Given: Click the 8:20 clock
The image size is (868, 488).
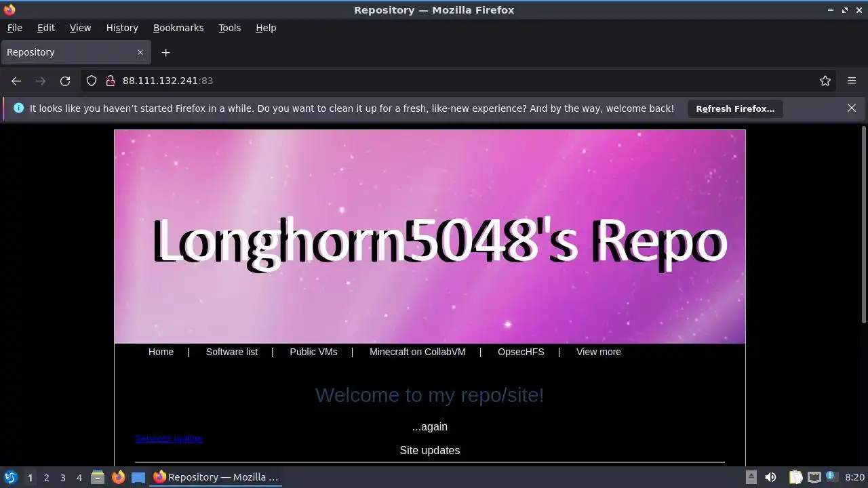Looking at the screenshot, I should coord(854,477).
